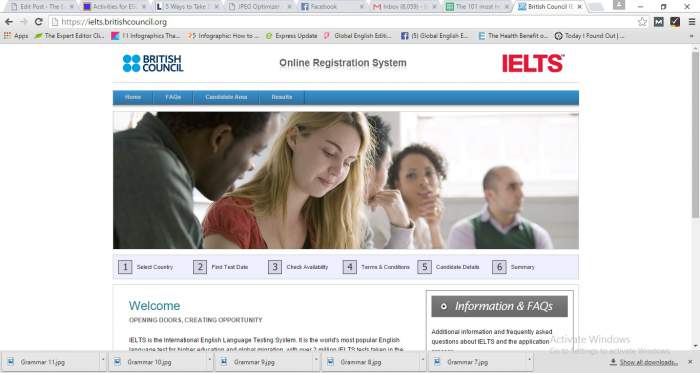Click the black checkmark extension icon
This screenshot has height=373, width=700.
click(x=675, y=22)
